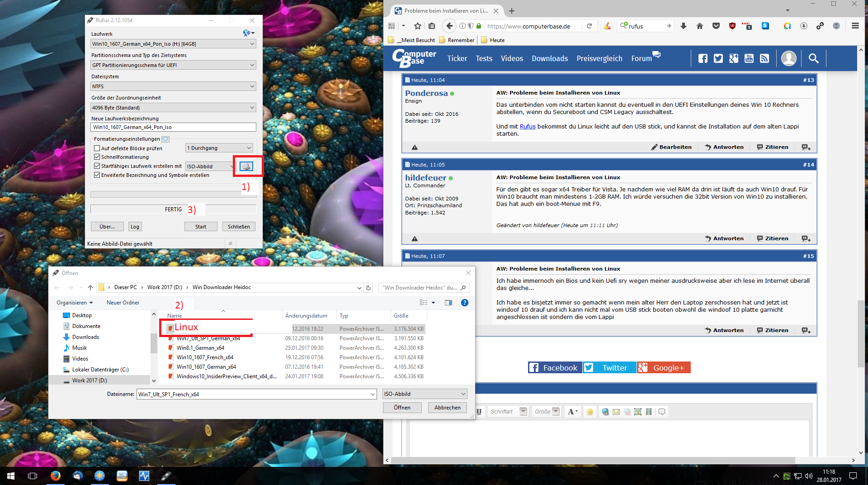868x485 pixels.
Task: Open the Dateisystem dropdown showing NTFS
Action: pos(173,86)
